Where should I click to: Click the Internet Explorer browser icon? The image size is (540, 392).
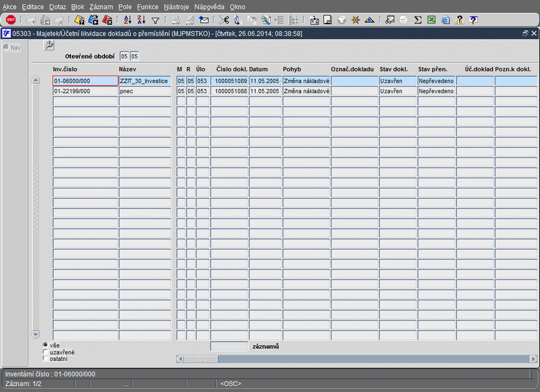click(446, 20)
